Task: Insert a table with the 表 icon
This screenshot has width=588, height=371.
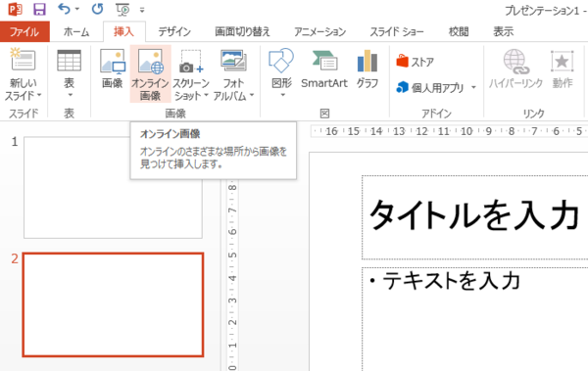Action: coord(69,61)
